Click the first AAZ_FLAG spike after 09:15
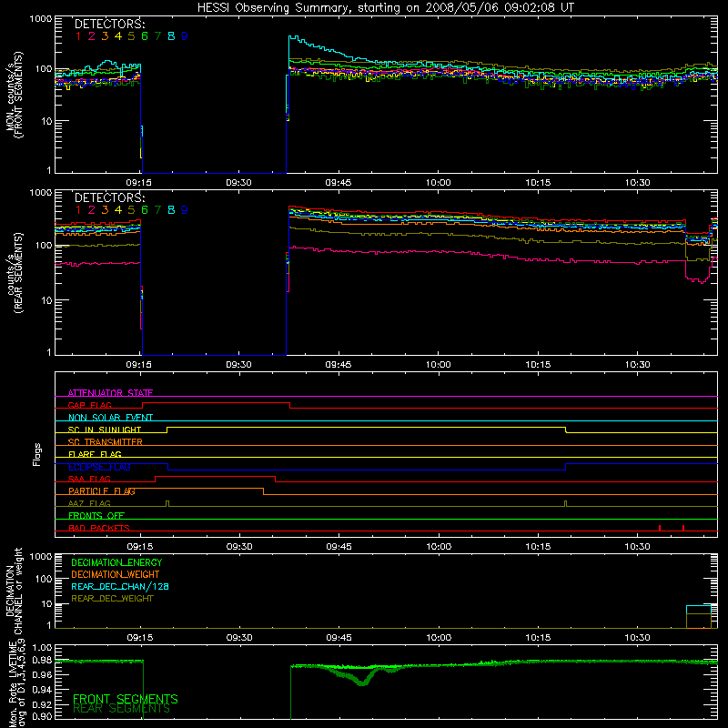Viewport: 728px width, 728px height. coord(167,504)
